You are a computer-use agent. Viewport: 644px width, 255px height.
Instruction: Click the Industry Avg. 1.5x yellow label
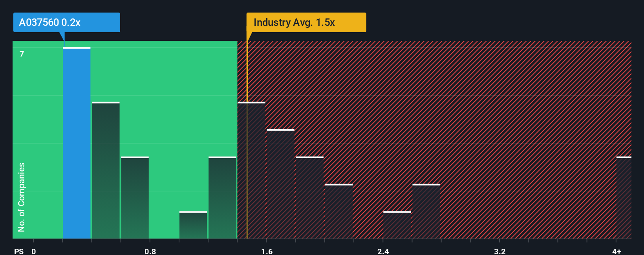pyautogui.click(x=306, y=22)
